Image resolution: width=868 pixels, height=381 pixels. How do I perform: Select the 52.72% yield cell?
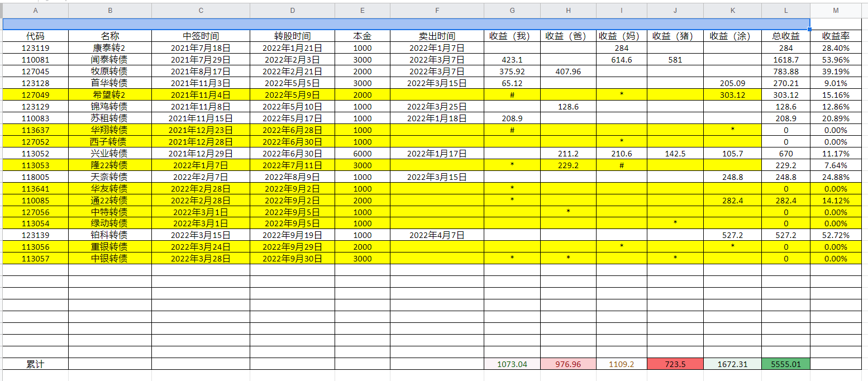coord(836,235)
